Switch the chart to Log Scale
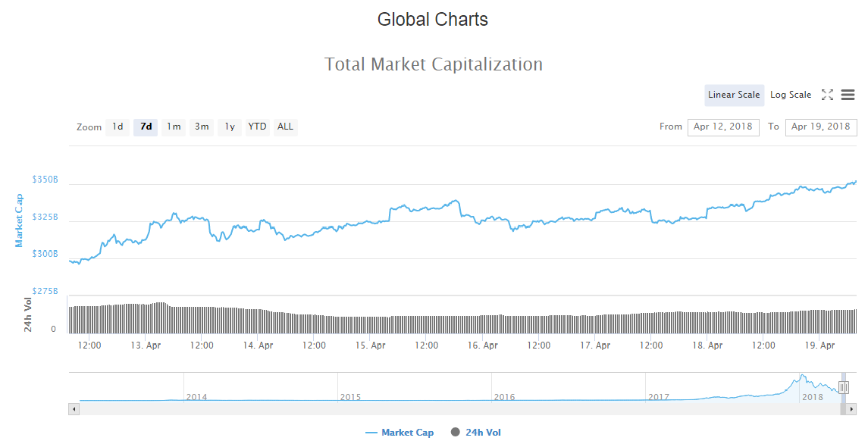The image size is (868, 444). (791, 95)
